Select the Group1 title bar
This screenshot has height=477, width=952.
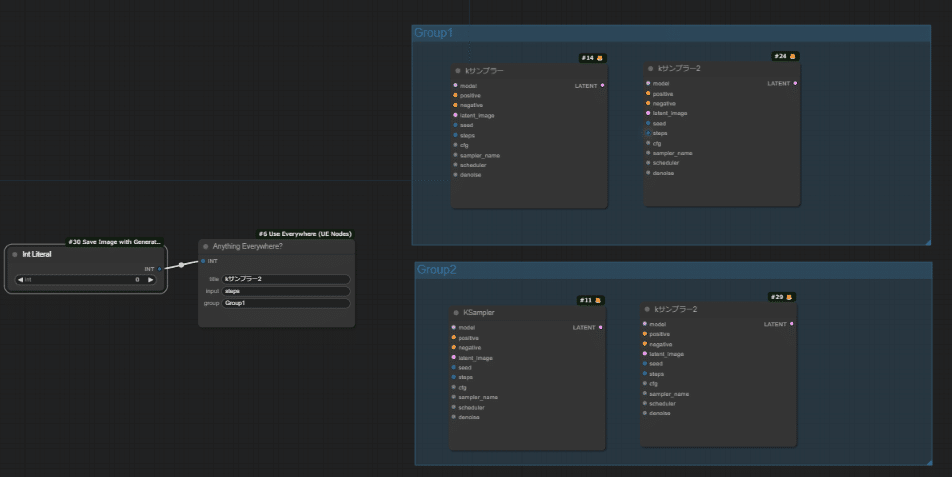pyautogui.click(x=672, y=33)
